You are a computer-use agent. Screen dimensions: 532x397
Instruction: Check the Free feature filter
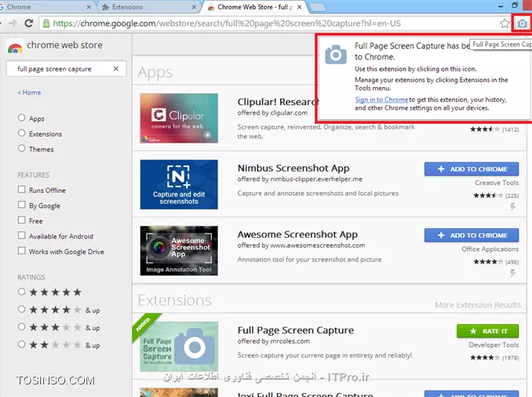coord(21,220)
